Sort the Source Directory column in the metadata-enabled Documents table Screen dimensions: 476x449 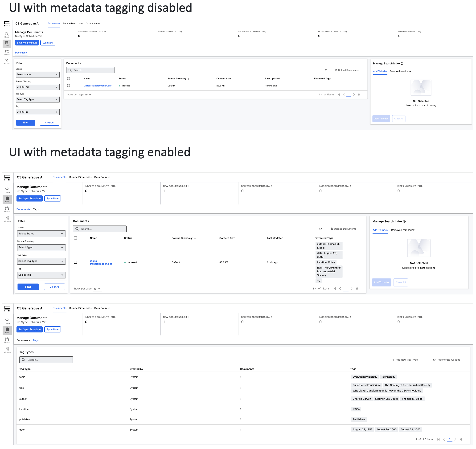point(195,238)
